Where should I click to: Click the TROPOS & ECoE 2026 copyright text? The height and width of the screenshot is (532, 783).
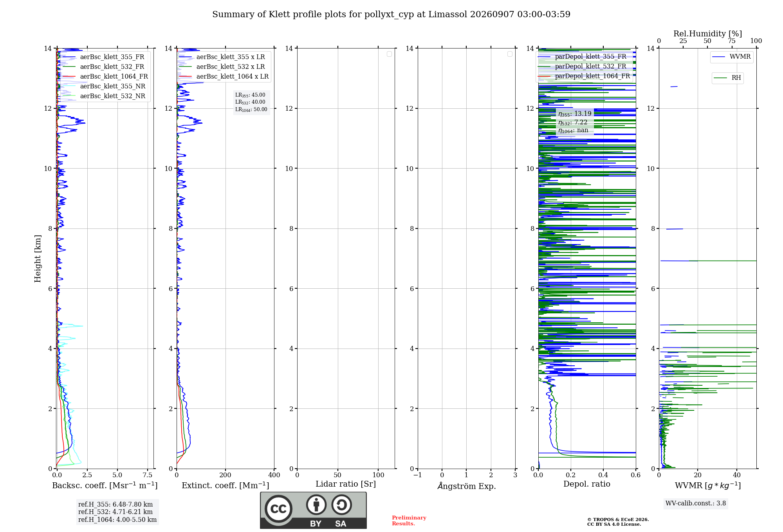[618, 519]
